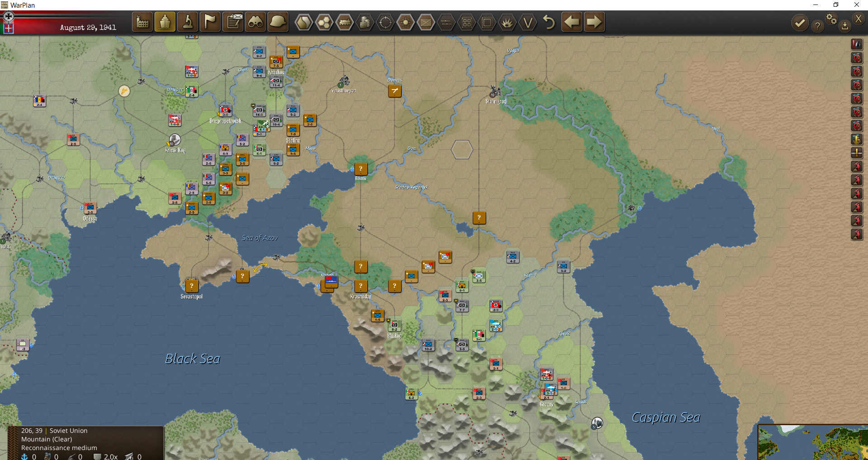Open the yellow exclamation alert with barrels
This screenshot has height=460, width=868.
[x=857, y=139]
